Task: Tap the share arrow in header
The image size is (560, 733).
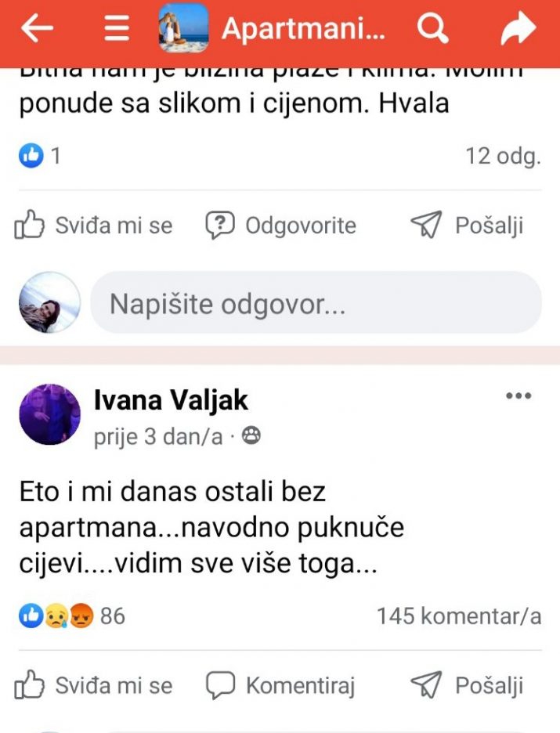Action: [518, 29]
